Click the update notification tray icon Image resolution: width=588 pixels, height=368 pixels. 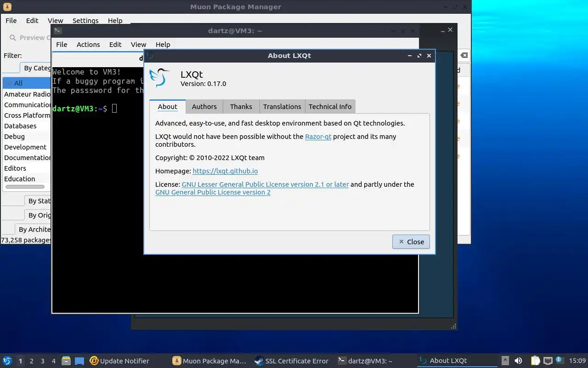(x=559, y=360)
